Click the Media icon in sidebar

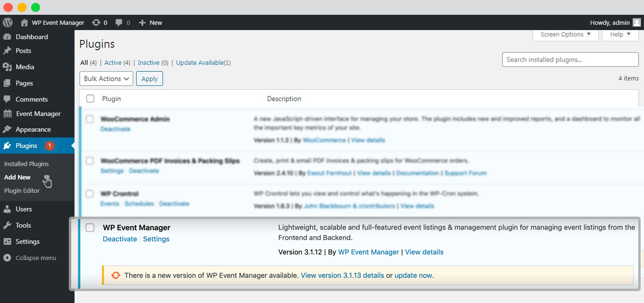[7, 67]
